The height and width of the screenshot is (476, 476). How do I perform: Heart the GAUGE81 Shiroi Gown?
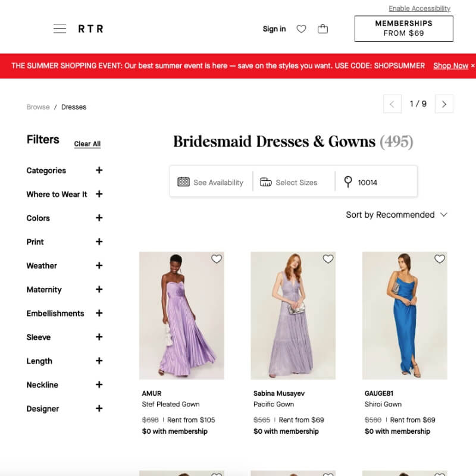(440, 259)
